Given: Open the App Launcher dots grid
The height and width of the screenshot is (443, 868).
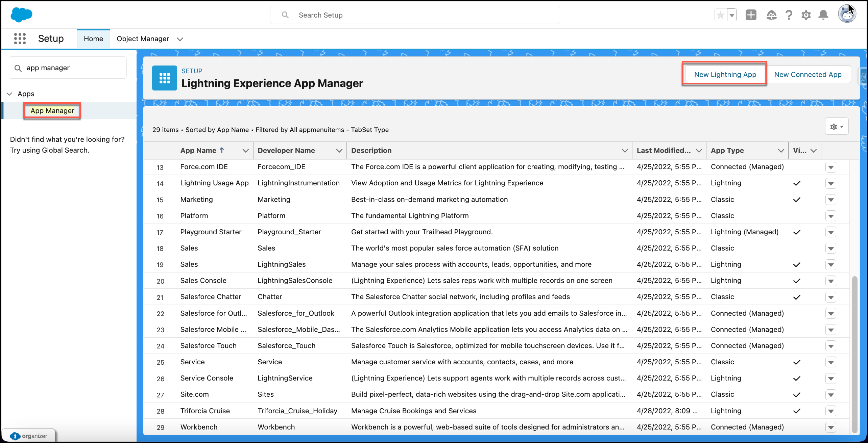Looking at the screenshot, I should coord(20,39).
